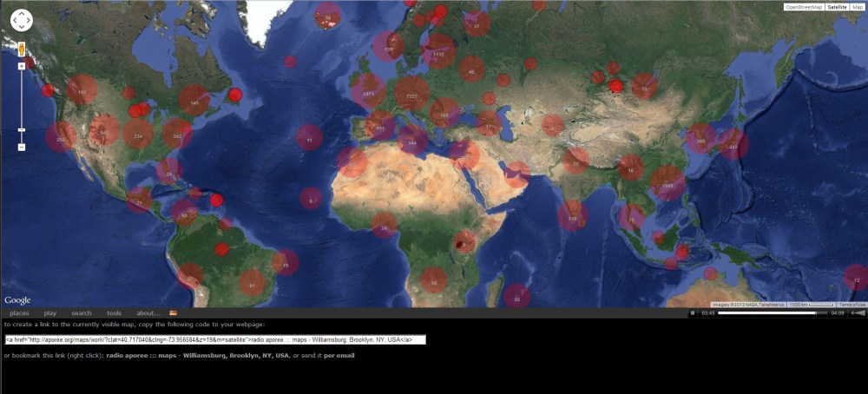This screenshot has width=868, height=394.
Task: Click the Williamsburg, Brooklyn bookmark link
Action: (198, 355)
